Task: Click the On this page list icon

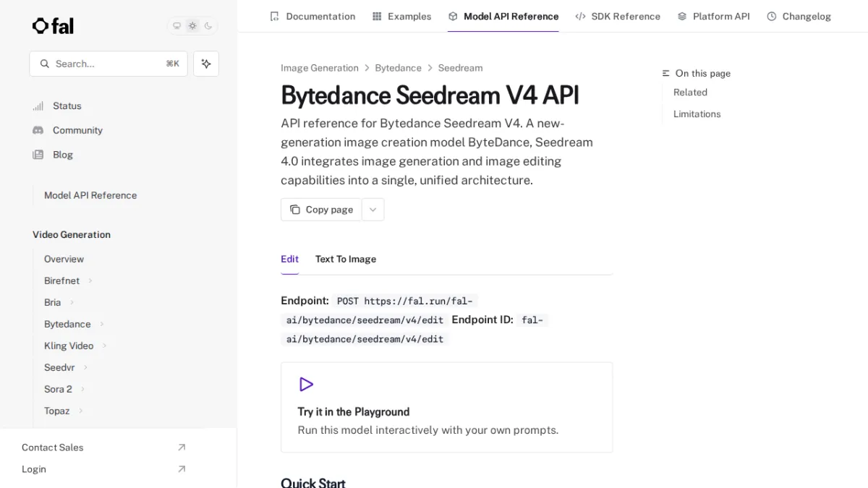Action: pyautogui.click(x=666, y=74)
